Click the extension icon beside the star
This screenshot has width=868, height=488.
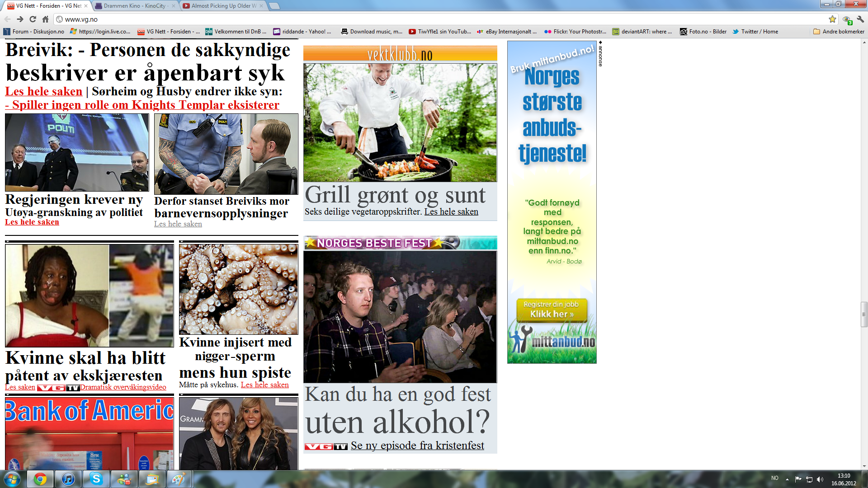click(x=847, y=19)
